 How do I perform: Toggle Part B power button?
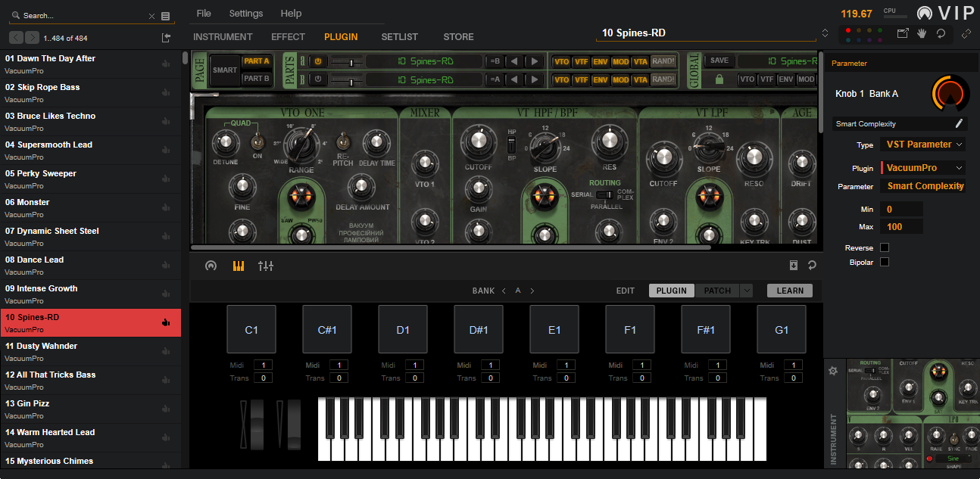point(317,79)
